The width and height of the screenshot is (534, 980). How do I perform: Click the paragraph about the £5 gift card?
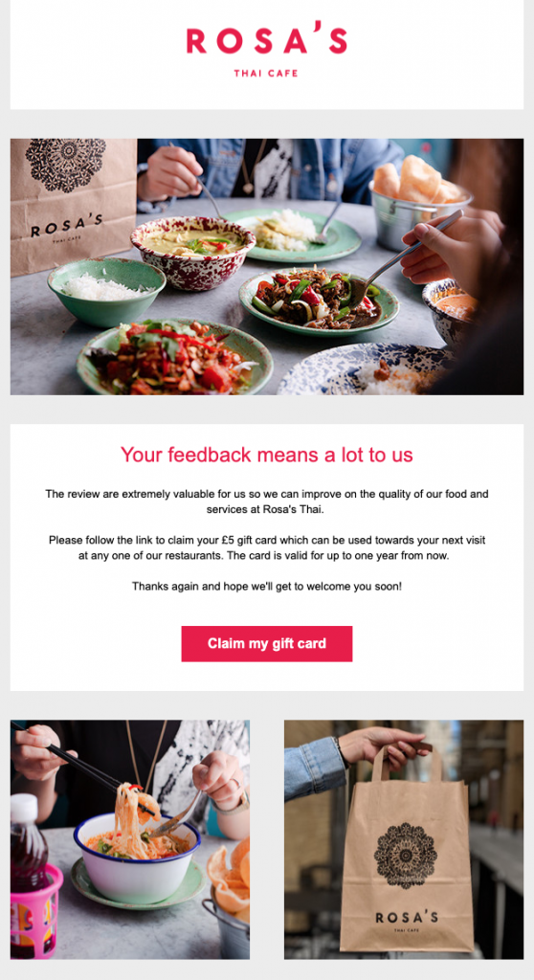pyautogui.click(x=267, y=547)
